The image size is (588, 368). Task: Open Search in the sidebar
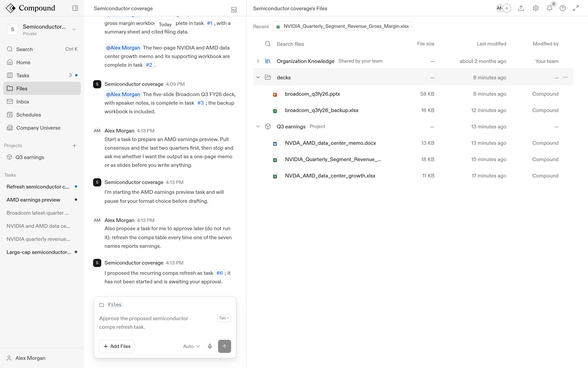pos(42,49)
